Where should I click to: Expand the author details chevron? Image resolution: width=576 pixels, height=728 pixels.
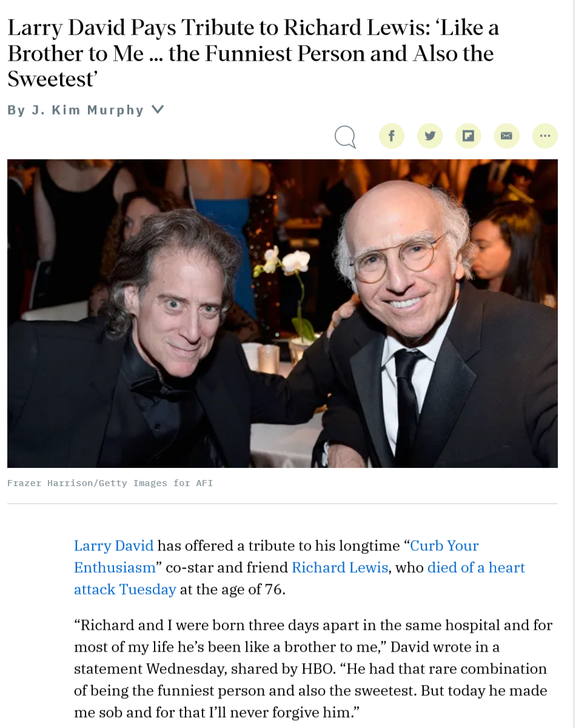coord(158,110)
